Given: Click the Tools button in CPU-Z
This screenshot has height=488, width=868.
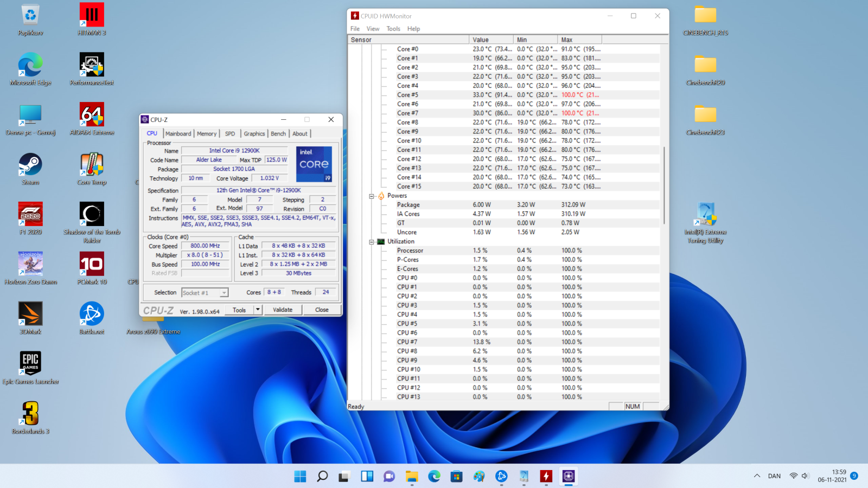Looking at the screenshot, I should (239, 310).
